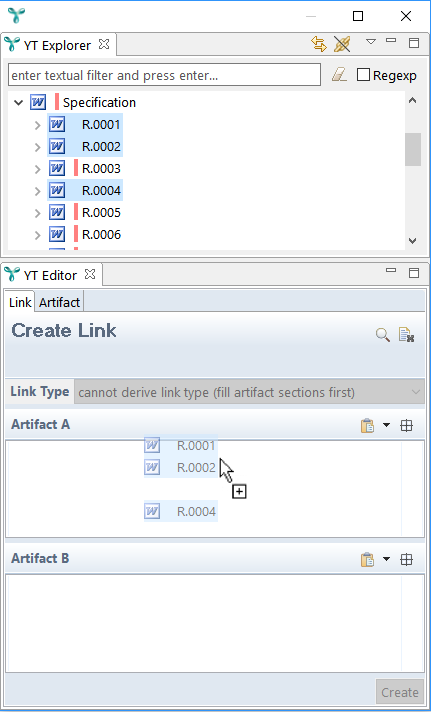This screenshot has width=431, height=712.
Task: Select the Link tab
Action: point(20,302)
